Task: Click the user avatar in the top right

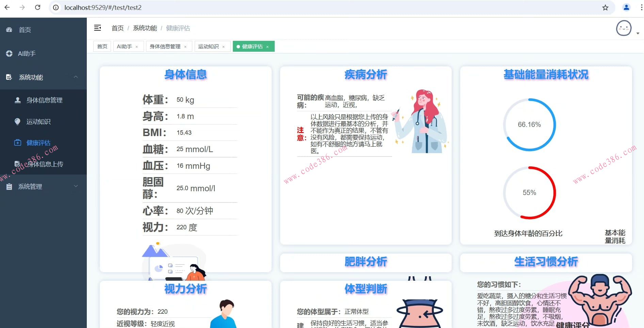Action: coord(623,28)
